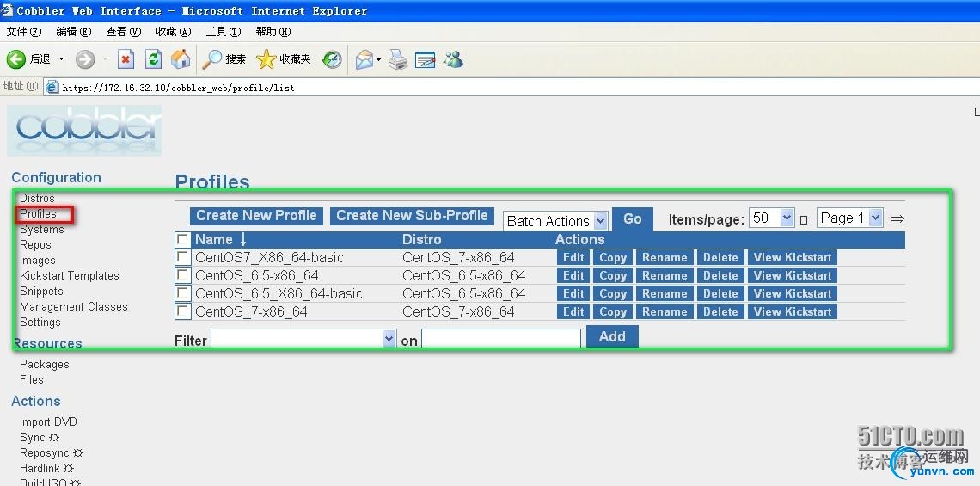This screenshot has width=980, height=486.
Task: Refresh the page using the green arrows icon
Action: [153, 59]
